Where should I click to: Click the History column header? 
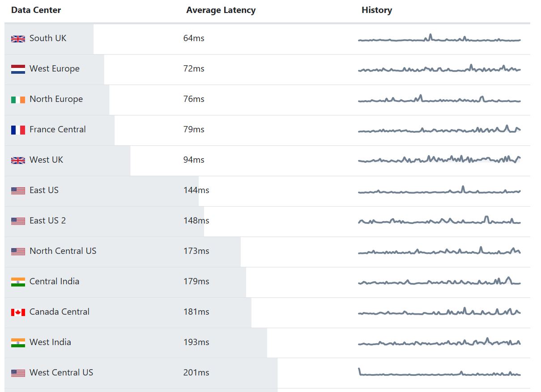click(x=376, y=10)
